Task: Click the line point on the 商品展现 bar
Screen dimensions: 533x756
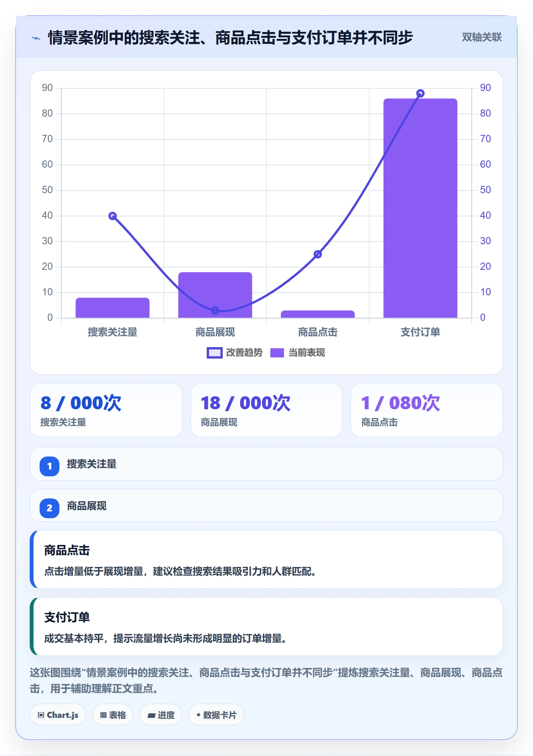Action: click(215, 311)
